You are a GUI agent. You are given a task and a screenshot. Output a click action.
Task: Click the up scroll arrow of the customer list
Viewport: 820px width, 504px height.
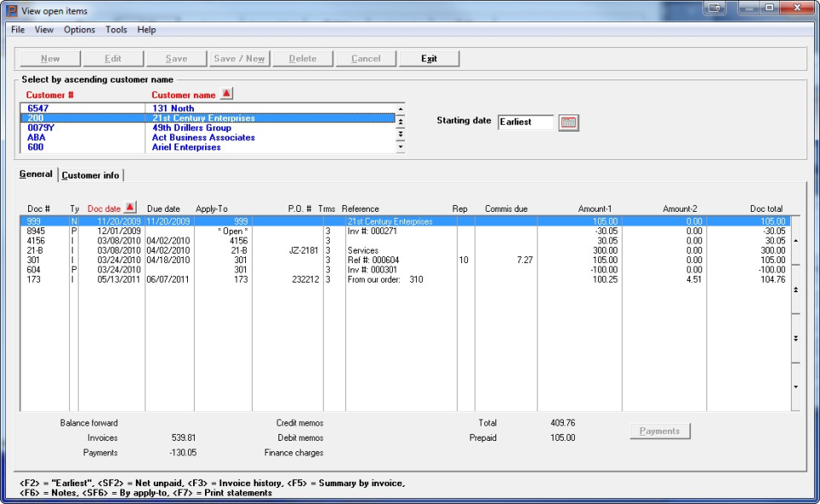click(399, 108)
